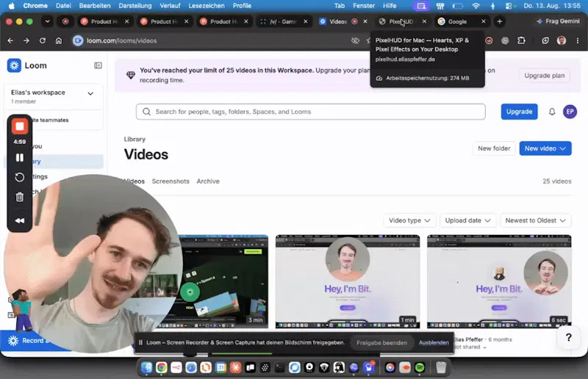Switch to the PixelHUD browser tab
The height and width of the screenshot is (379, 588).
402,21
